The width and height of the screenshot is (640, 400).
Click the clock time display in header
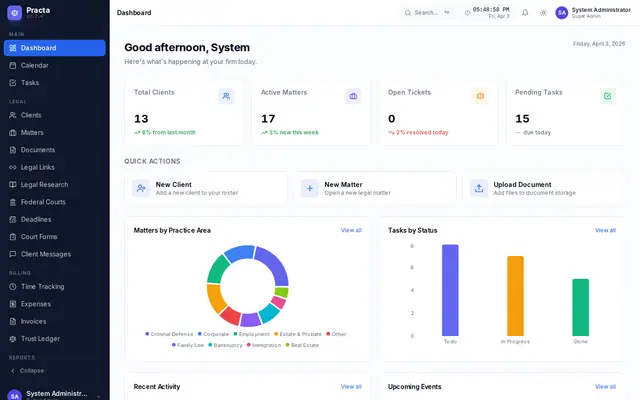point(491,9)
